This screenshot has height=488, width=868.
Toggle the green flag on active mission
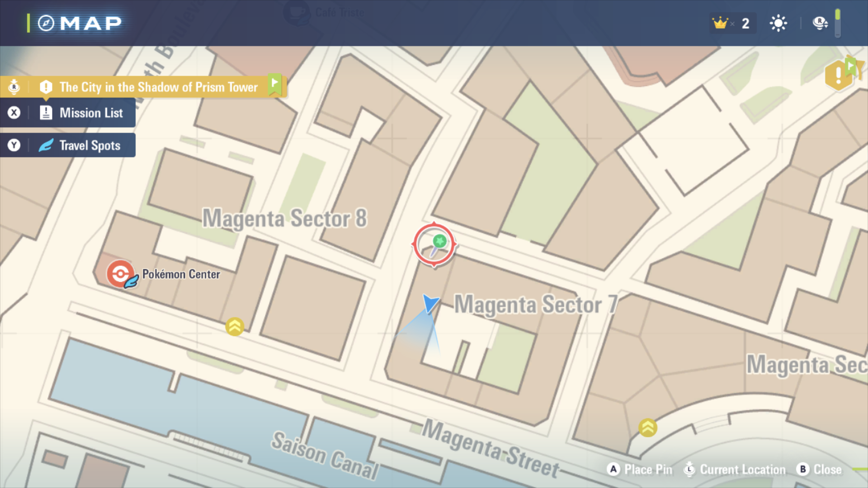pyautogui.click(x=275, y=84)
